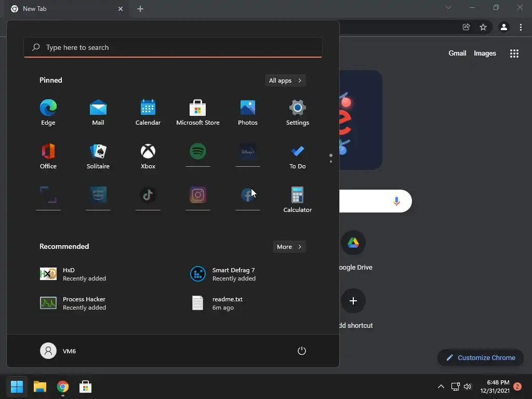Open the To Do app
This screenshot has width=532, height=399.
pyautogui.click(x=298, y=156)
